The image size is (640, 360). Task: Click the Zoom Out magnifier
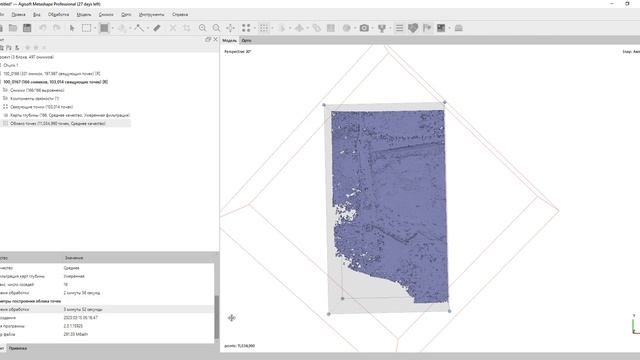click(x=216, y=28)
